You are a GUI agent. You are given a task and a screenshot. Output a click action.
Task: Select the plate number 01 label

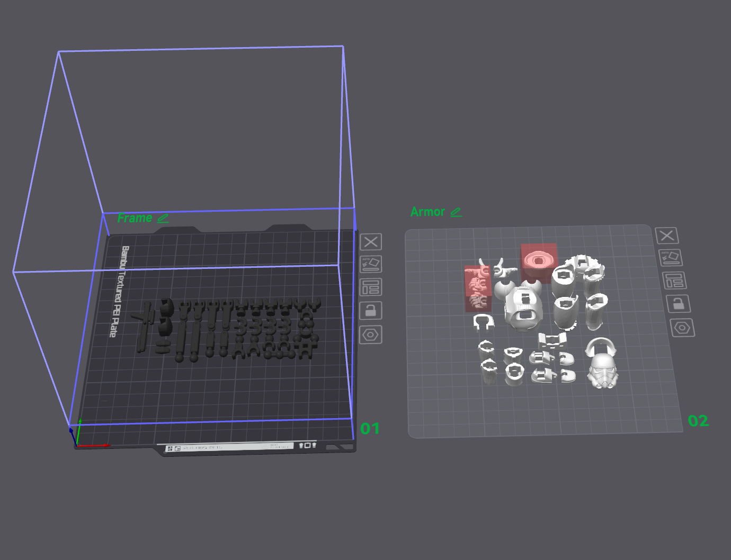coord(370,429)
